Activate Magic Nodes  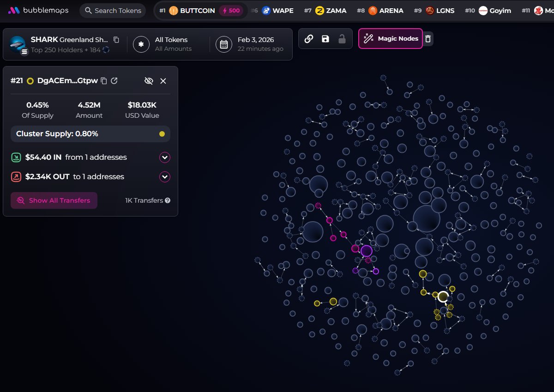(391, 39)
